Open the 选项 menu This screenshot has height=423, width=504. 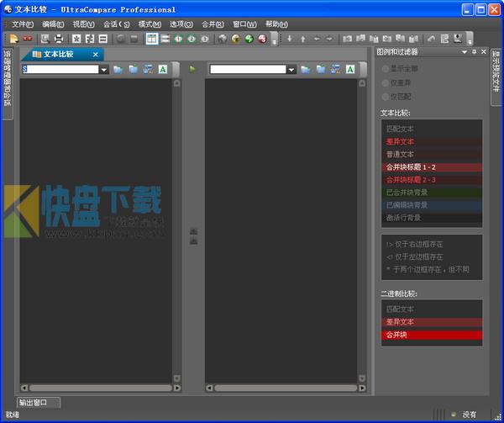pyautogui.click(x=181, y=24)
